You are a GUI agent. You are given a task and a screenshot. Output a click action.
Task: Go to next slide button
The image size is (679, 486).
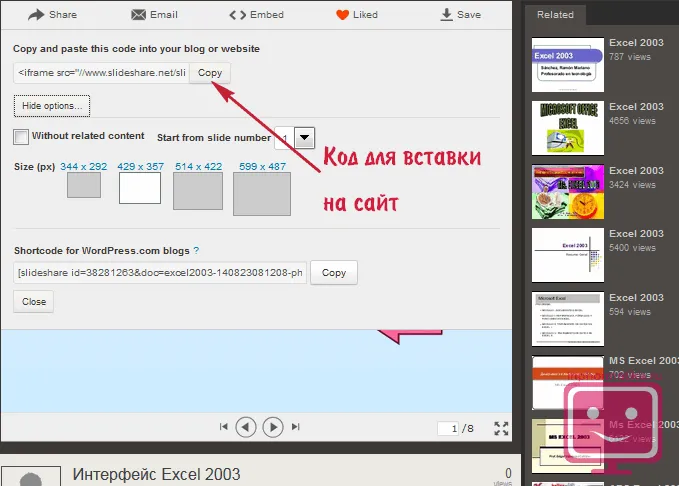coord(273,427)
